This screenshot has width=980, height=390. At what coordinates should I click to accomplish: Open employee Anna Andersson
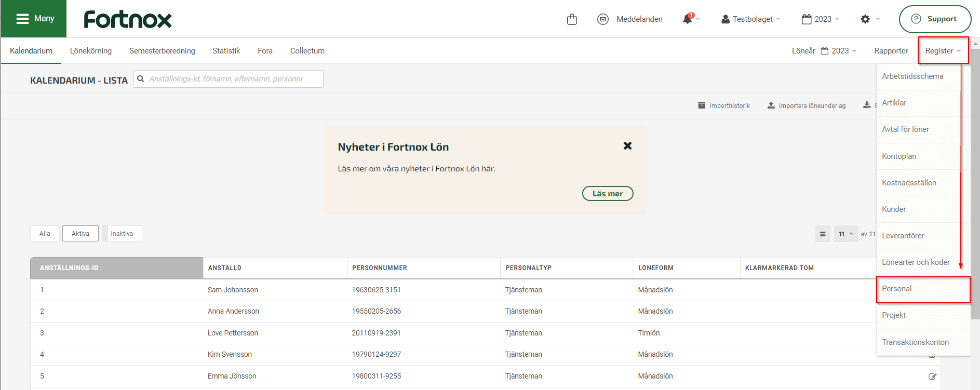coord(233,311)
